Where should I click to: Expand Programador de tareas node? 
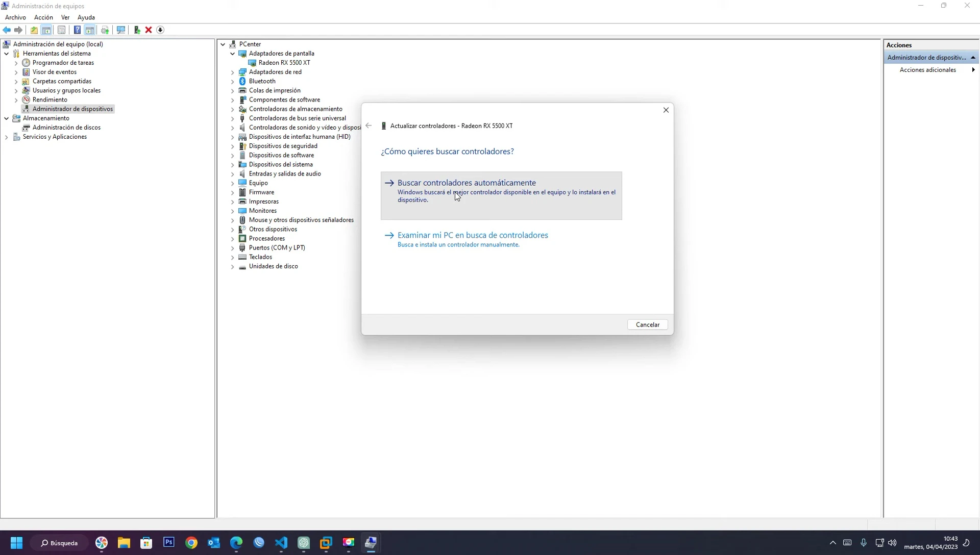tap(16, 63)
